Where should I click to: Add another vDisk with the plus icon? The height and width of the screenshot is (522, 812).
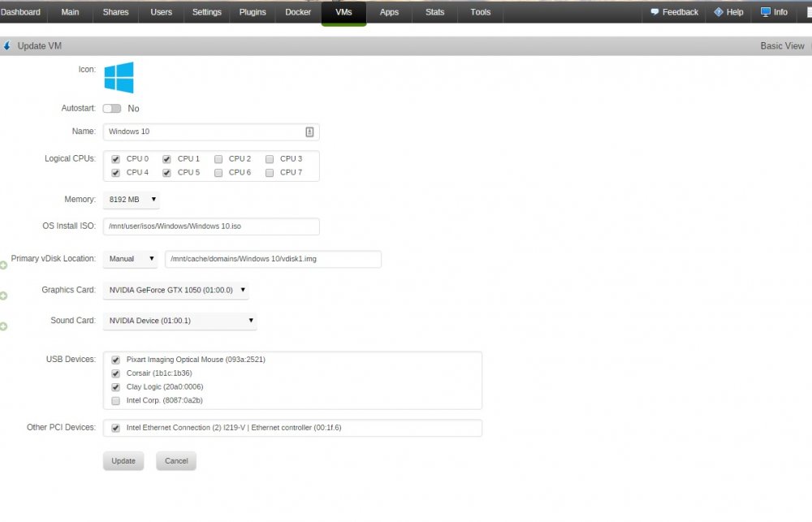(x=3, y=265)
